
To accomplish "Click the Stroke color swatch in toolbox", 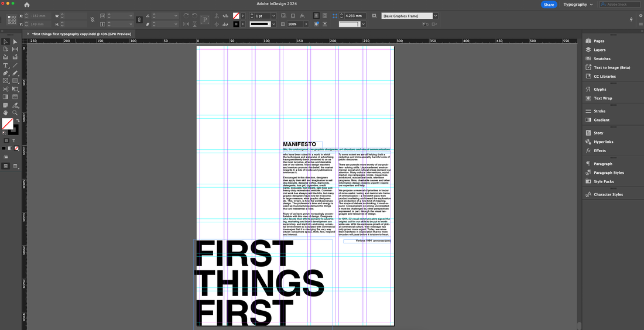I will tap(15, 131).
